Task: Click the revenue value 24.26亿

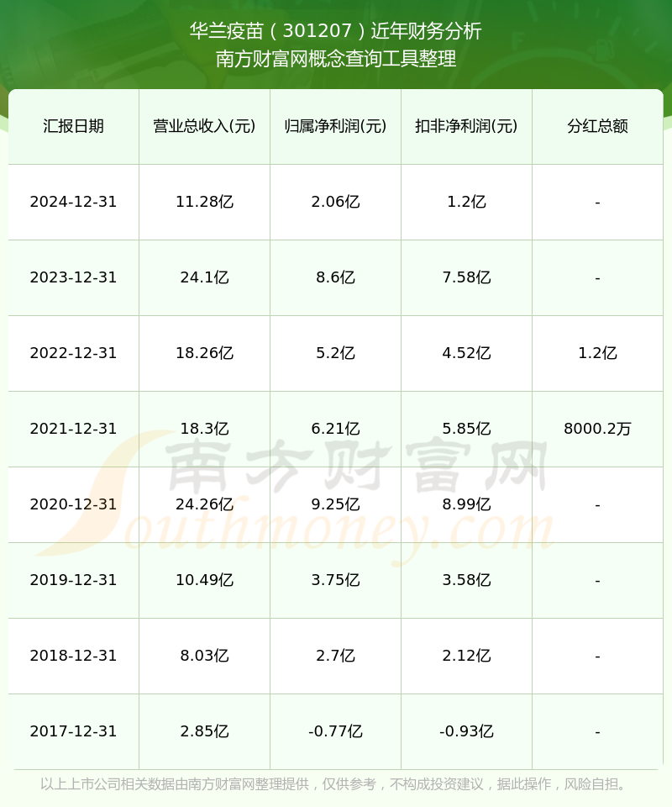Action: pos(205,504)
